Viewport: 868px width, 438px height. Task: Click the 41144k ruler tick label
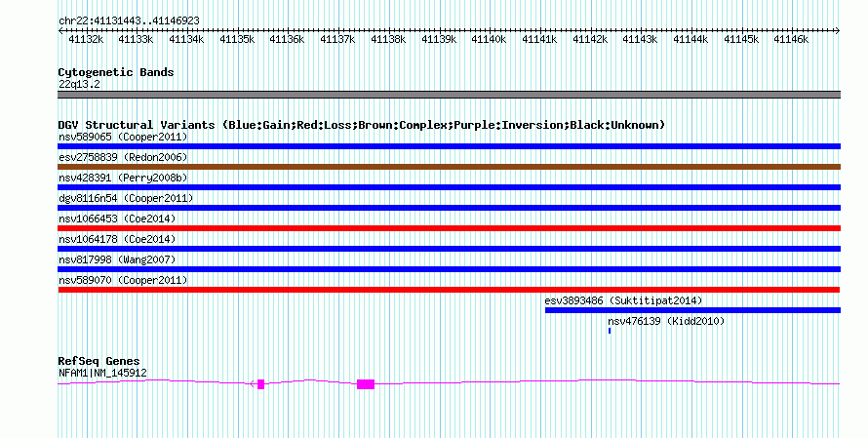tap(690, 39)
